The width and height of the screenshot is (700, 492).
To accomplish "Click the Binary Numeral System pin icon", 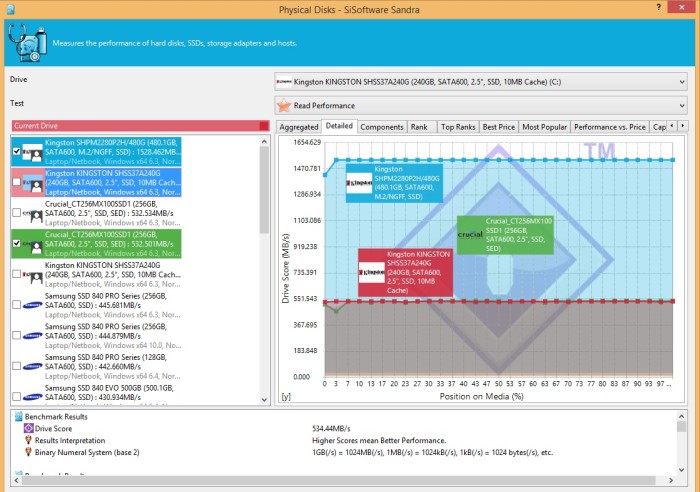I will click(x=29, y=452).
